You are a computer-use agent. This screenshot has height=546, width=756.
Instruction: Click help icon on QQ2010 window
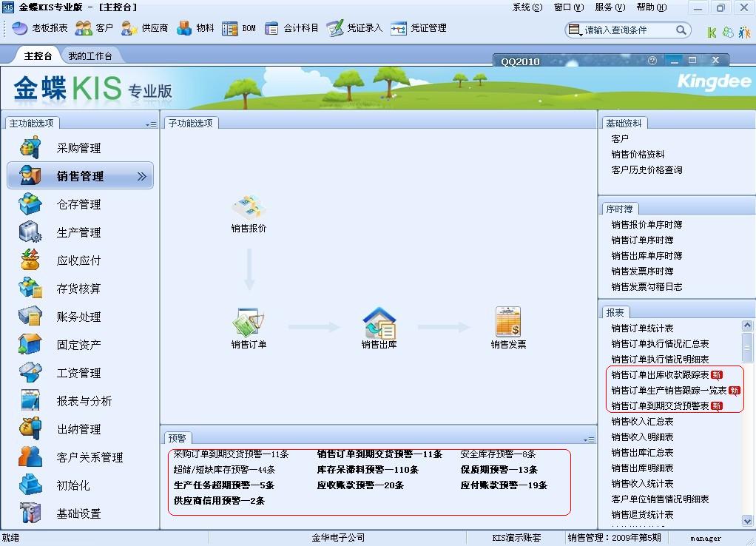652,60
